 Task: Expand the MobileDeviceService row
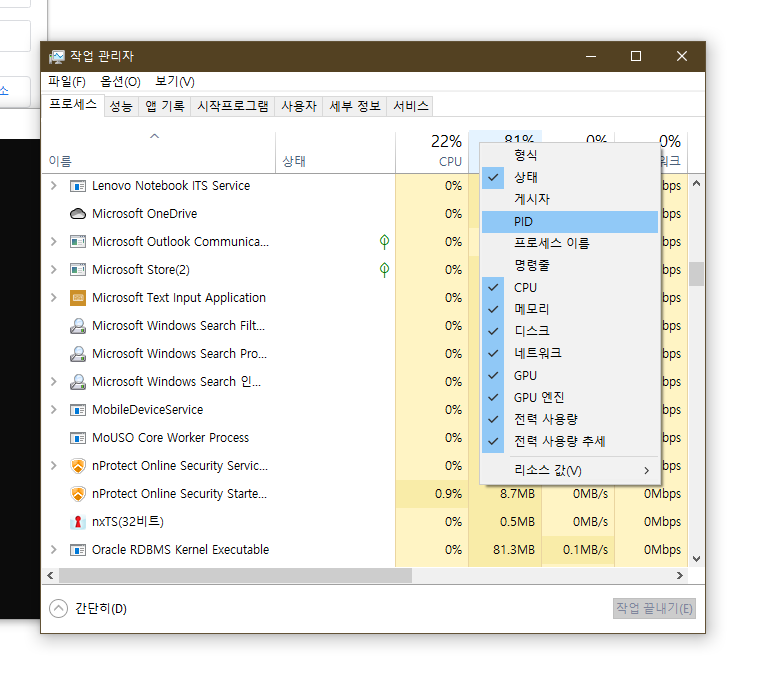(54, 410)
